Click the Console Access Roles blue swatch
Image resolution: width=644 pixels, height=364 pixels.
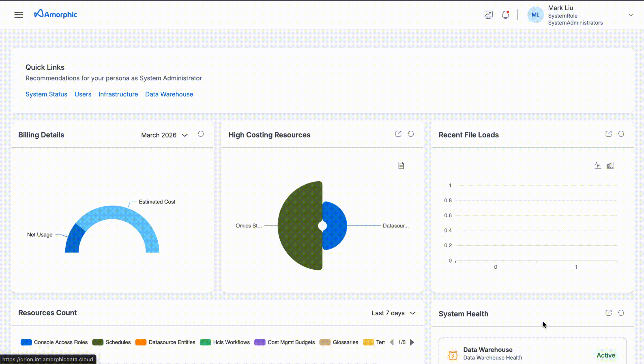[x=26, y=342]
